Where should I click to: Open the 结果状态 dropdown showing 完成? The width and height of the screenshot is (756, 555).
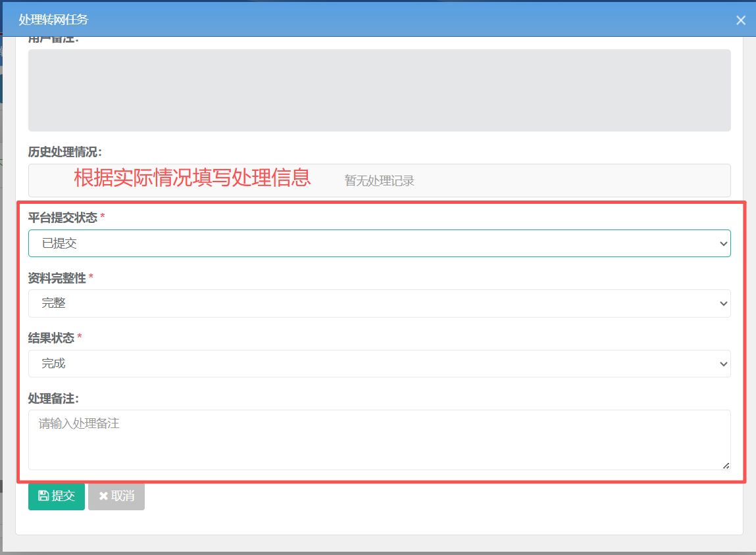(379, 364)
